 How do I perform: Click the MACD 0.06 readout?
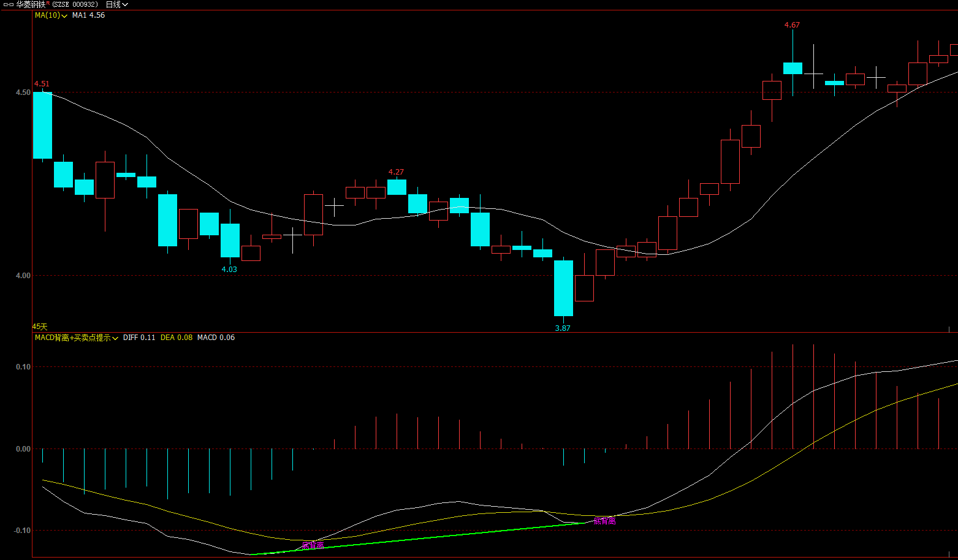tap(216, 338)
